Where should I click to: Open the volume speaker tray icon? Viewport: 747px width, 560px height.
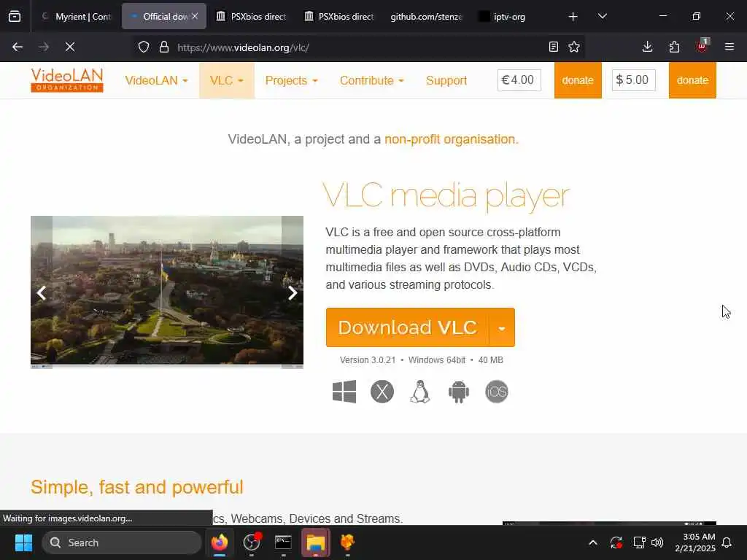(x=657, y=542)
